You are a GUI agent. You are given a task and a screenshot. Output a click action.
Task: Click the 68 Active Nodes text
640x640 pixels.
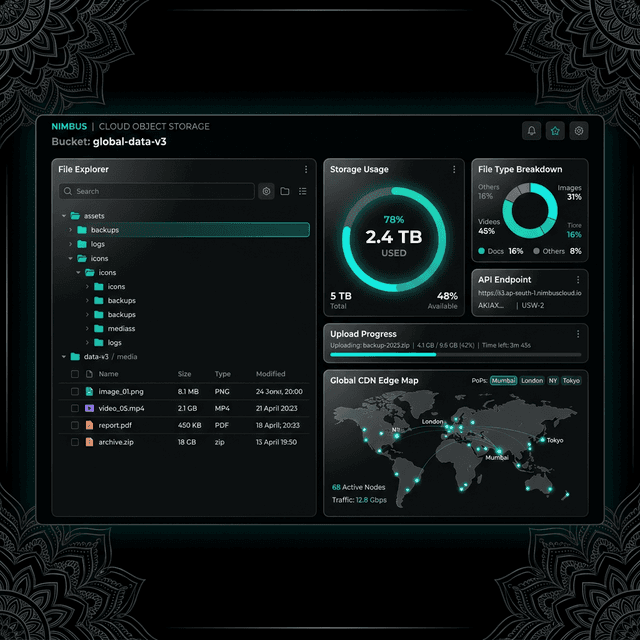[x=358, y=487]
